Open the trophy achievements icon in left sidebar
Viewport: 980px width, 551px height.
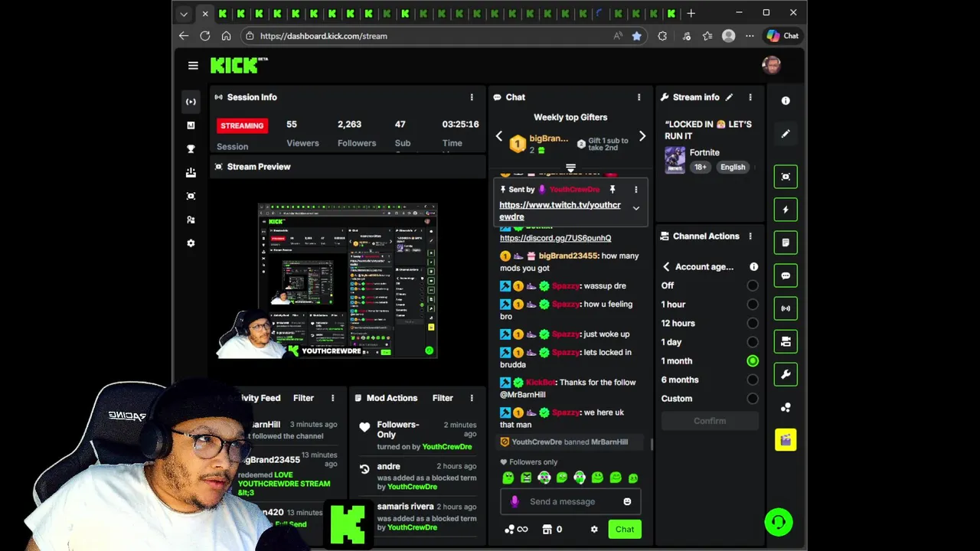191,149
